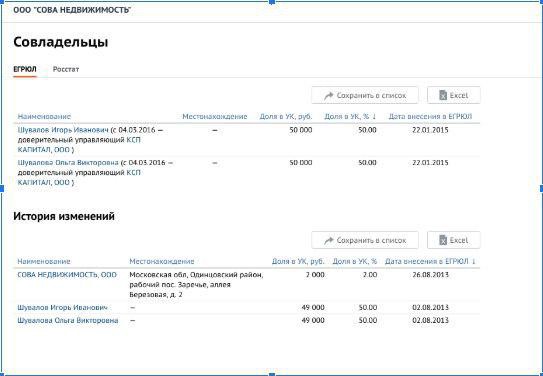Click the upper Сохранить в список button

(x=365, y=95)
